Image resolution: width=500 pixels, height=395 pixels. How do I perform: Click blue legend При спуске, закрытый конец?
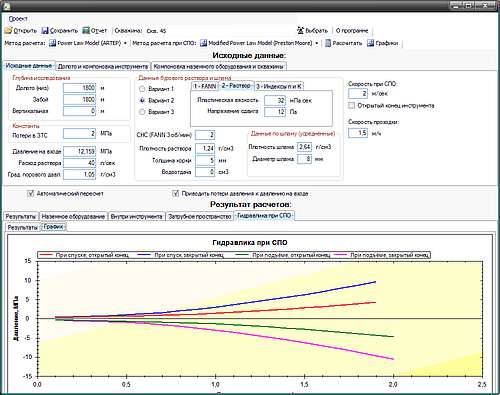181,255
